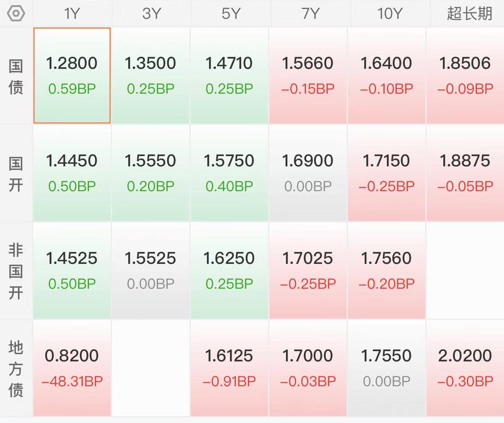
Task: Select the 地方债 row label
Action: (16, 369)
